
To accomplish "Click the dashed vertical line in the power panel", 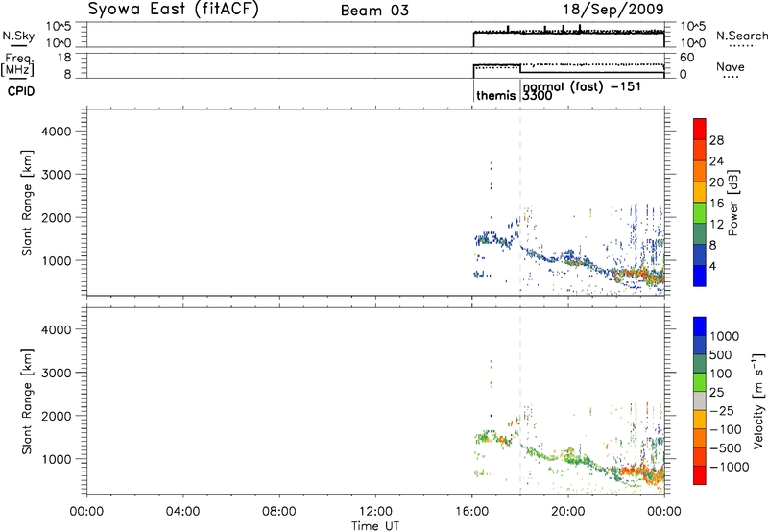I will 520,203.
